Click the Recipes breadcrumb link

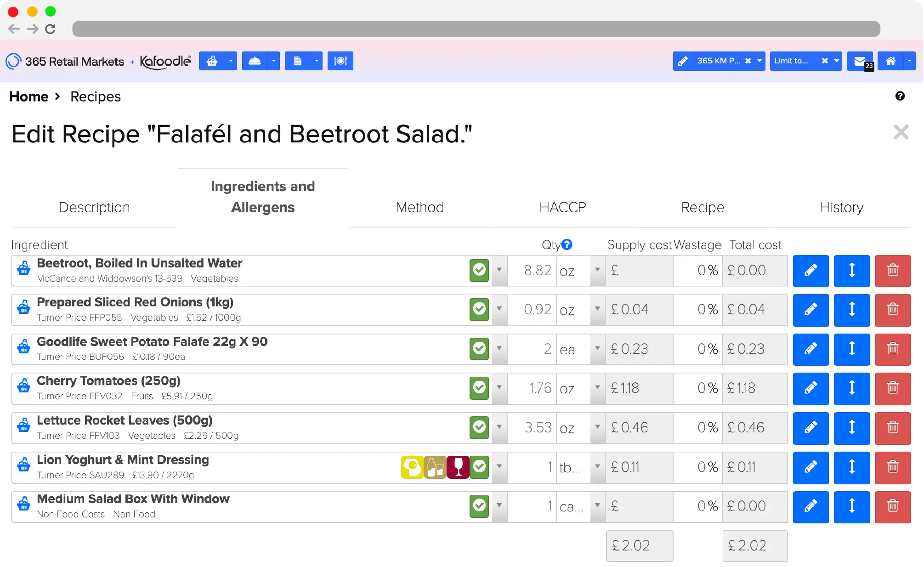tap(96, 96)
